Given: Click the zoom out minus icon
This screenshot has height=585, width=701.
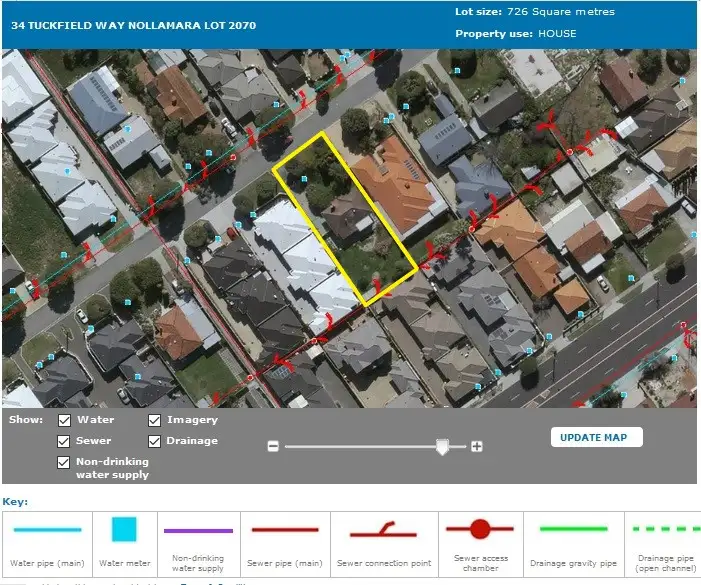Looking at the screenshot, I should tap(272, 447).
